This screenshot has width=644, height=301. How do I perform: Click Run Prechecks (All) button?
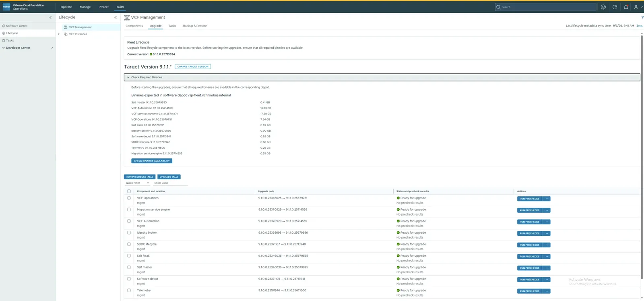click(140, 177)
